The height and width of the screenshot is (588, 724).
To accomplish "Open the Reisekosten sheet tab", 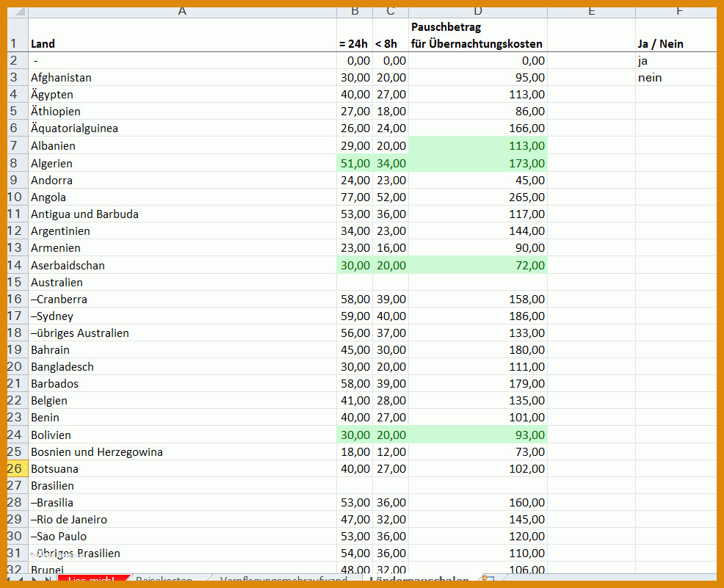I will click(x=164, y=578).
